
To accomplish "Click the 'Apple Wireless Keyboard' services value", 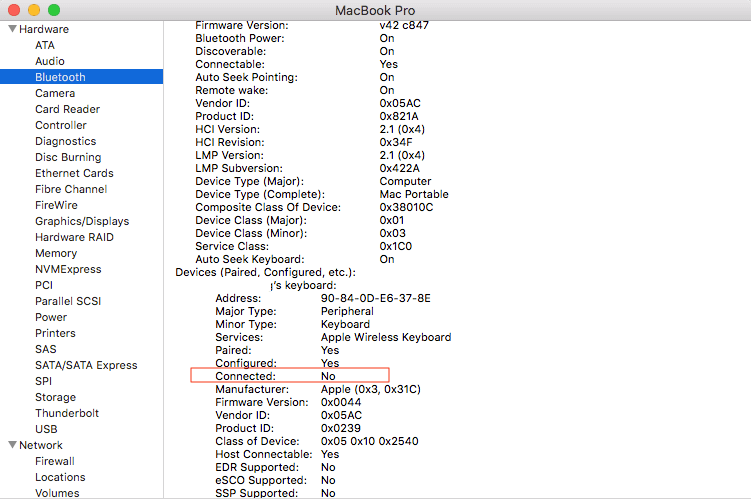I will coord(386,337).
